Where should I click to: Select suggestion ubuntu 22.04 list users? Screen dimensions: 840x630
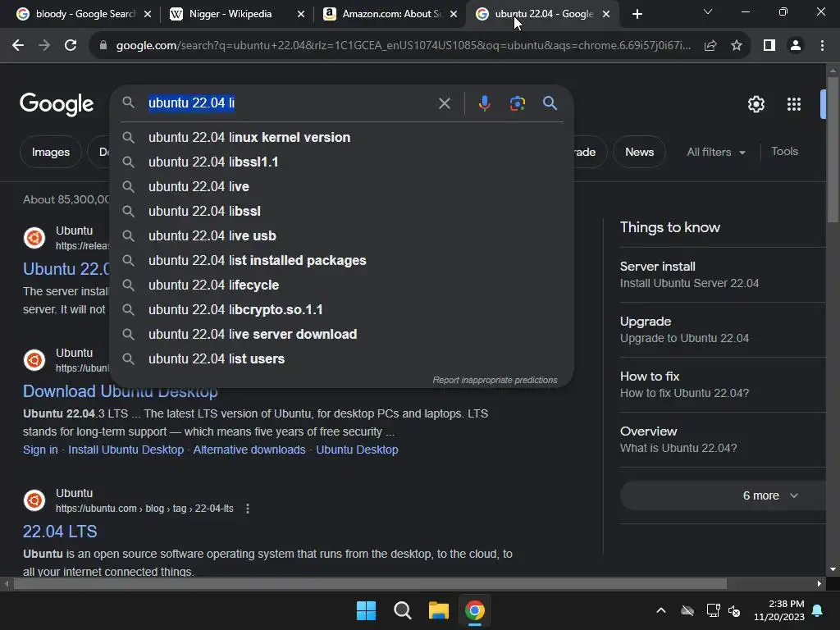341,359
